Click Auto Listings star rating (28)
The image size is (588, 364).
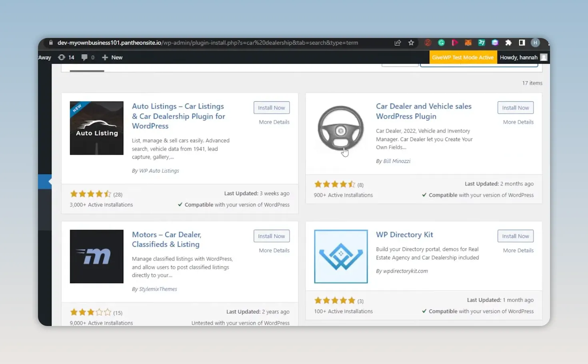[96, 194]
